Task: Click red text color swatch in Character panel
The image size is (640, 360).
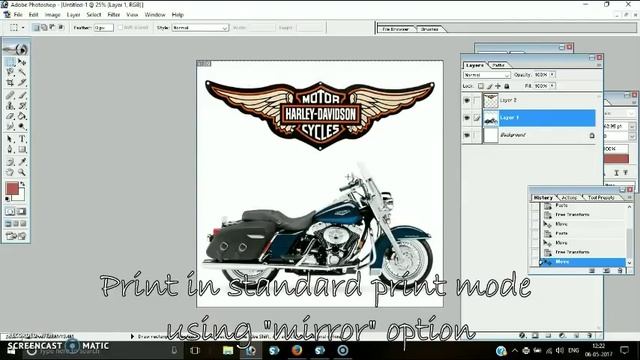Action: tap(617, 159)
